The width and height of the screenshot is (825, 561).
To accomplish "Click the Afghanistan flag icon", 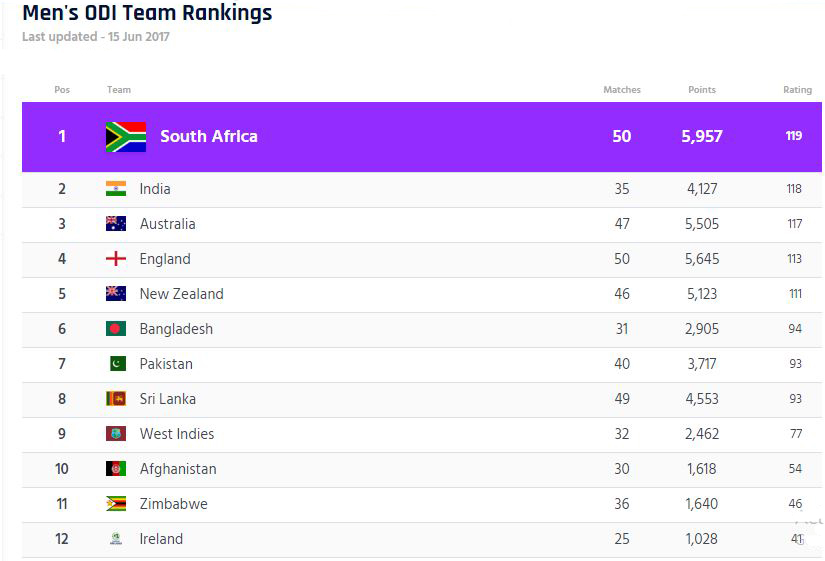I will (x=116, y=469).
